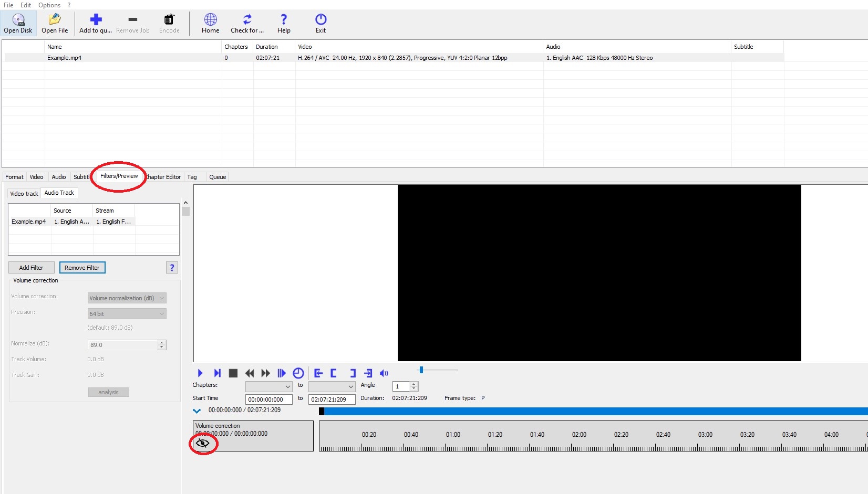The image size is (868, 494).
Task: Click the Exit power icon
Action: 321,24
